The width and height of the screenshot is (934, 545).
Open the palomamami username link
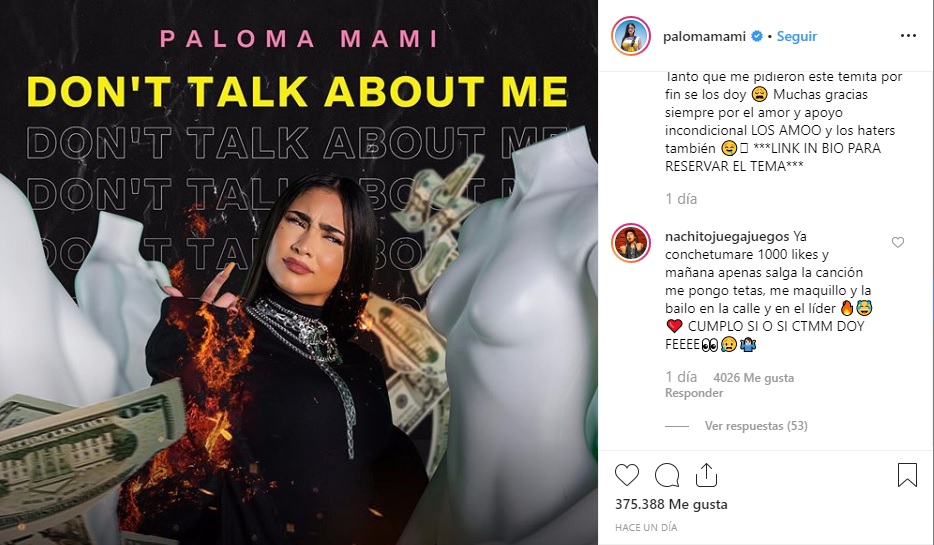click(x=704, y=36)
